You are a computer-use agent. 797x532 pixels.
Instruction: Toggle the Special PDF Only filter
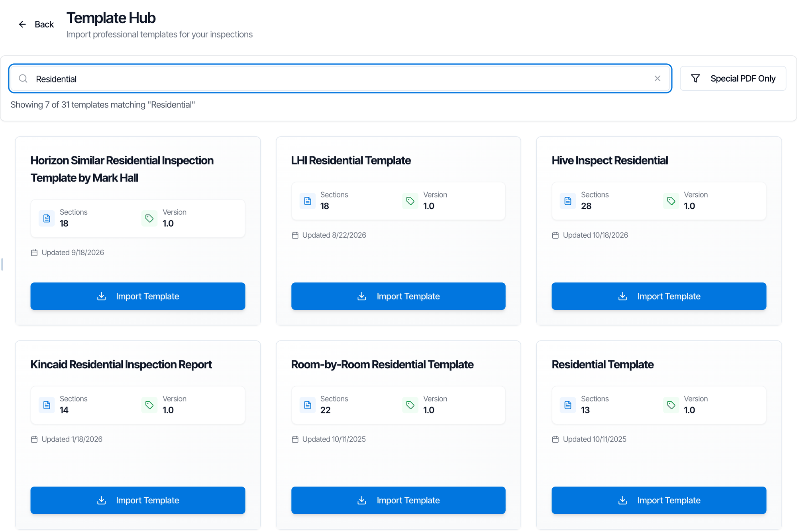[x=733, y=78]
